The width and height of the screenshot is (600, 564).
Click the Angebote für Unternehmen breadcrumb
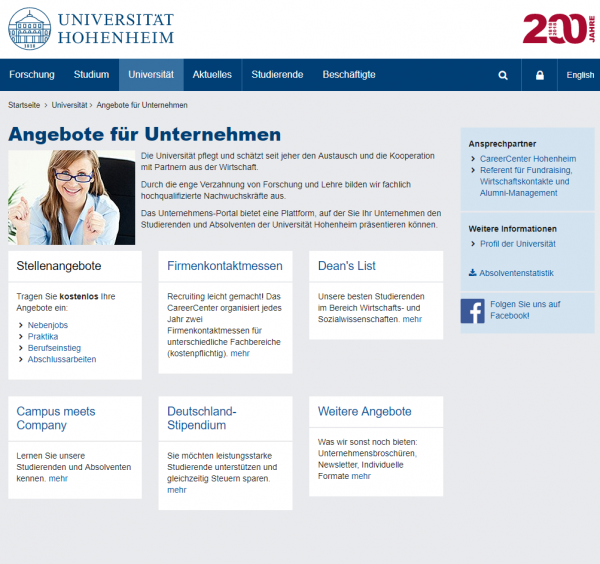pyautogui.click(x=142, y=105)
